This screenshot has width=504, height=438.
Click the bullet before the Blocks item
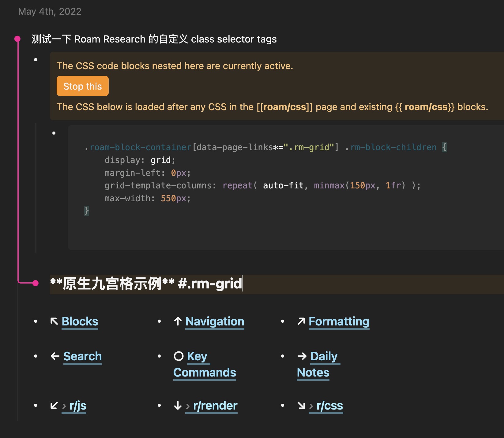36,321
